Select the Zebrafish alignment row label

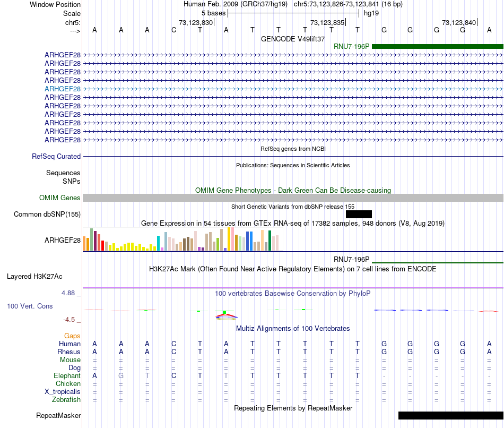click(x=66, y=400)
